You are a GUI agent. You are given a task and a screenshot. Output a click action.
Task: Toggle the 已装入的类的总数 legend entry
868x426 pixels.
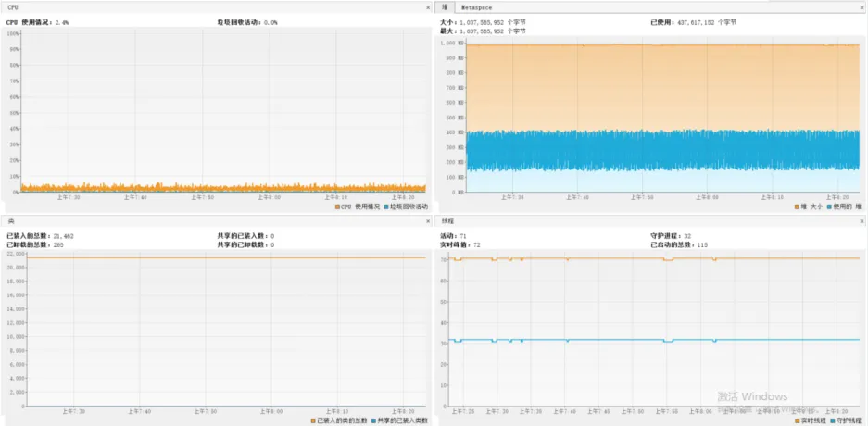pyautogui.click(x=338, y=420)
